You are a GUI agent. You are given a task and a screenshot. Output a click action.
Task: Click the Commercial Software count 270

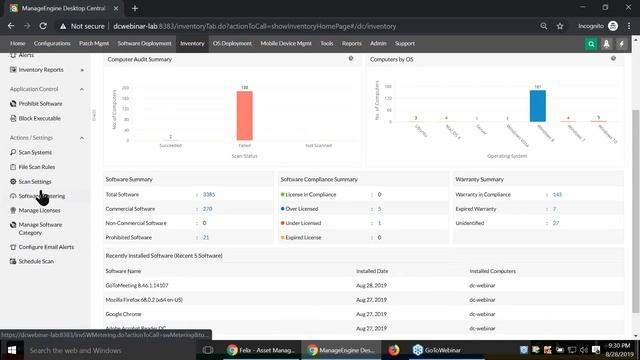point(207,209)
